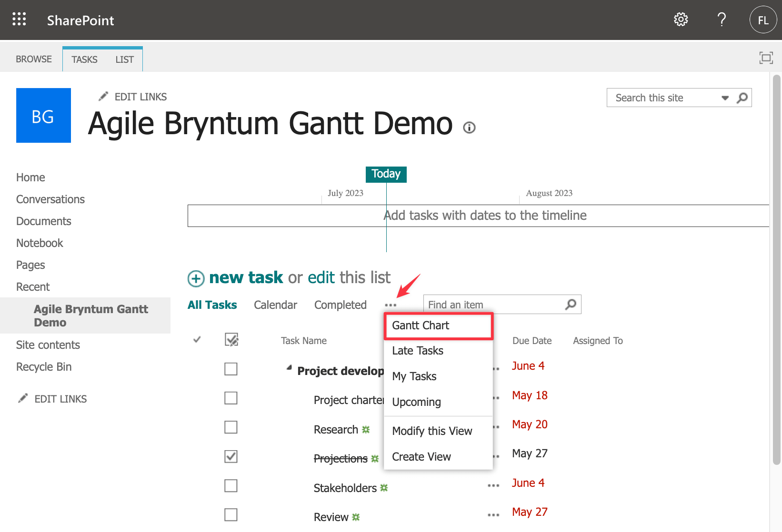Switch to Calendar view
782x532 pixels.
coord(275,305)
